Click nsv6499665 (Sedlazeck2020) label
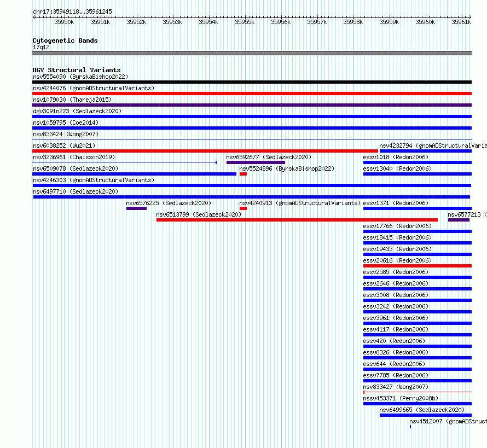 [x=422, y=410]
